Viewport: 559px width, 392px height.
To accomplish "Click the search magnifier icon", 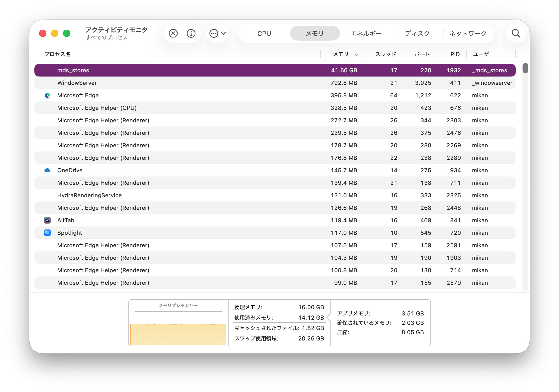I will [515, 33].
